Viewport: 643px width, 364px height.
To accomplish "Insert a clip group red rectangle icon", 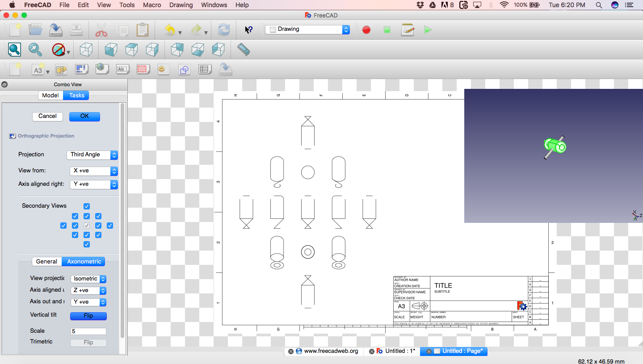I will pyautogui.click(x=143, y=70).
